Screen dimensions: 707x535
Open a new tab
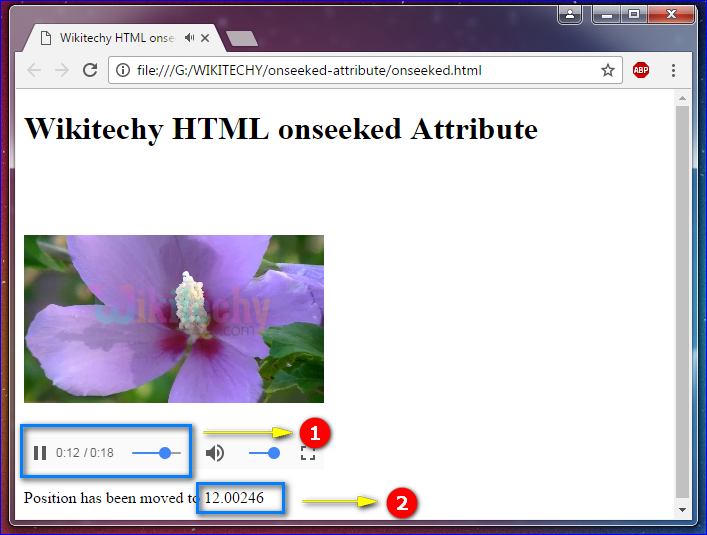tap(242, 39)
